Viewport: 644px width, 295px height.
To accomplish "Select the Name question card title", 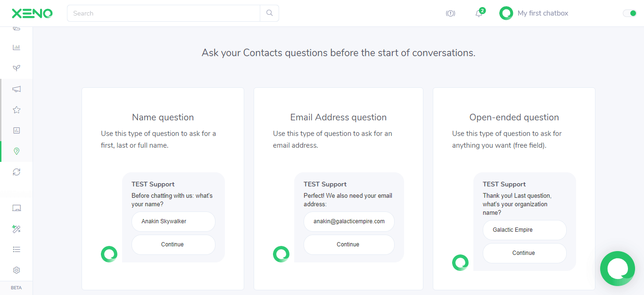I will pos(163,117).
